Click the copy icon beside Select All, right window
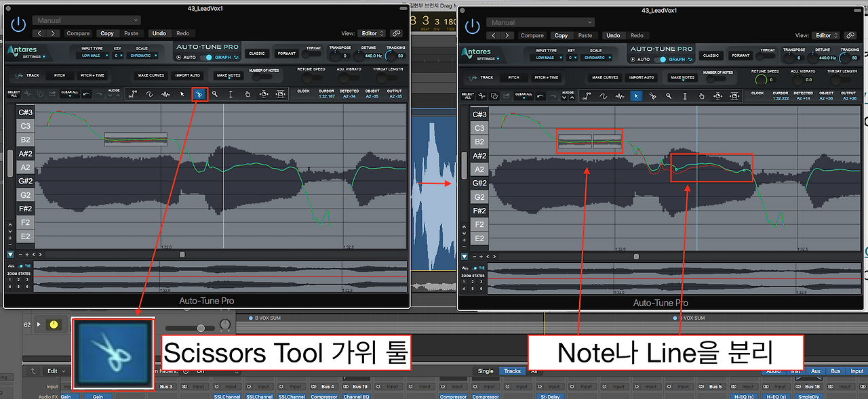Screen dimensions: 868x399 494,96
